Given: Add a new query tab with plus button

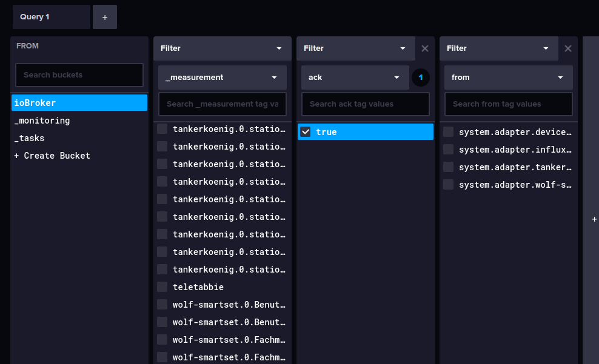Looking at the screenshot, I should [x=105, y=17].
